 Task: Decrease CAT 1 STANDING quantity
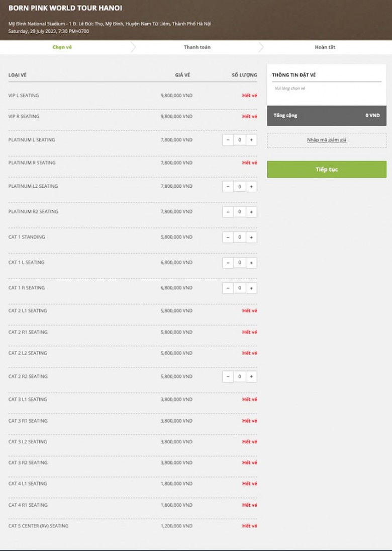click(228, 237)
